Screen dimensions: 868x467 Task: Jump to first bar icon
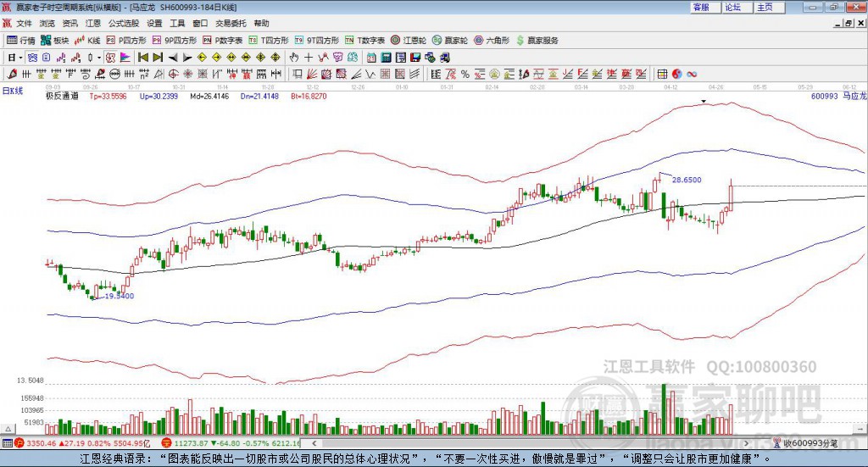142,58
